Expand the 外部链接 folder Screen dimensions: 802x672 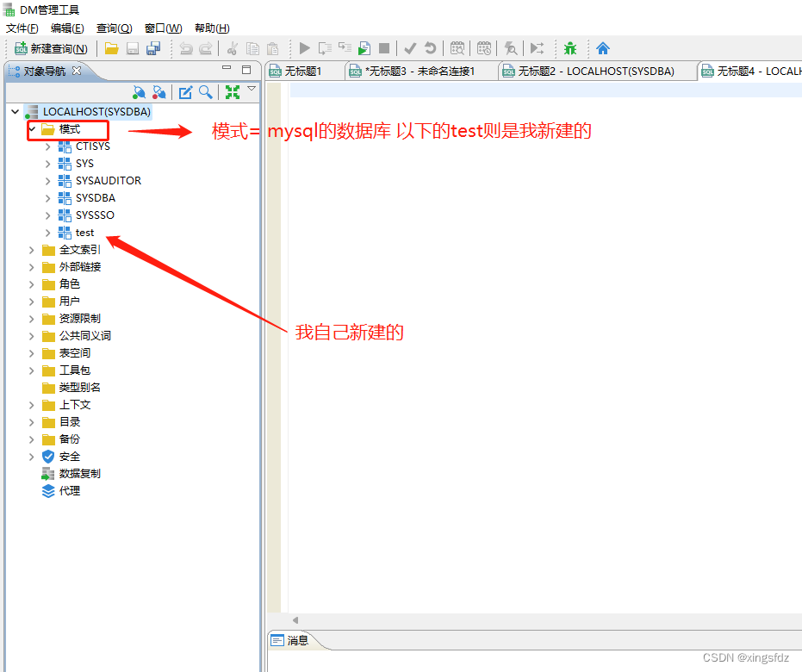pyautogui.click(x=31, y=267)
